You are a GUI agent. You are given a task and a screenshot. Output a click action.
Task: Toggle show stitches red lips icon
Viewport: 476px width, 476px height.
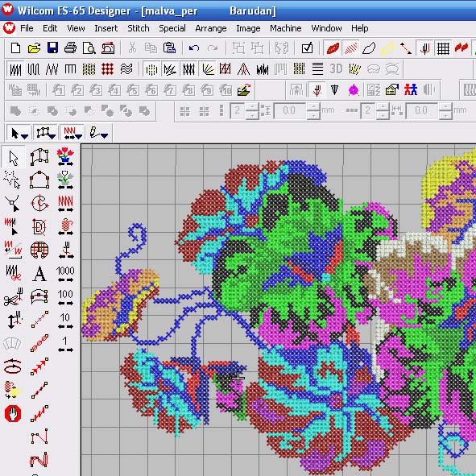tap(332, 48)
